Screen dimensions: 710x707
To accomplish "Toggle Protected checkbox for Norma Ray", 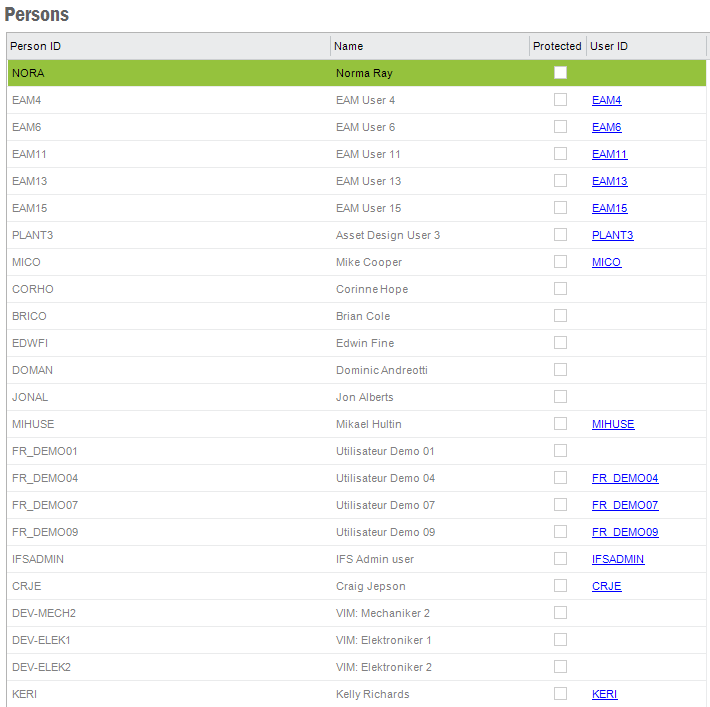I will (x=560, y=73).
